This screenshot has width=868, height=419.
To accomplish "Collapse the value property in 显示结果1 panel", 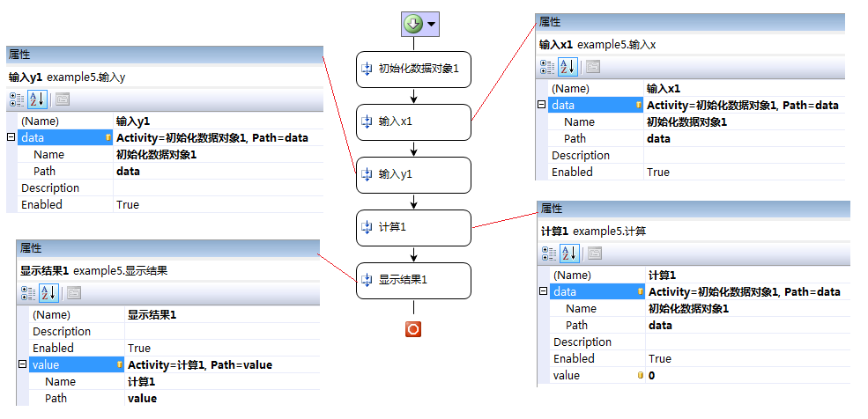I will [x=22, y=364].
